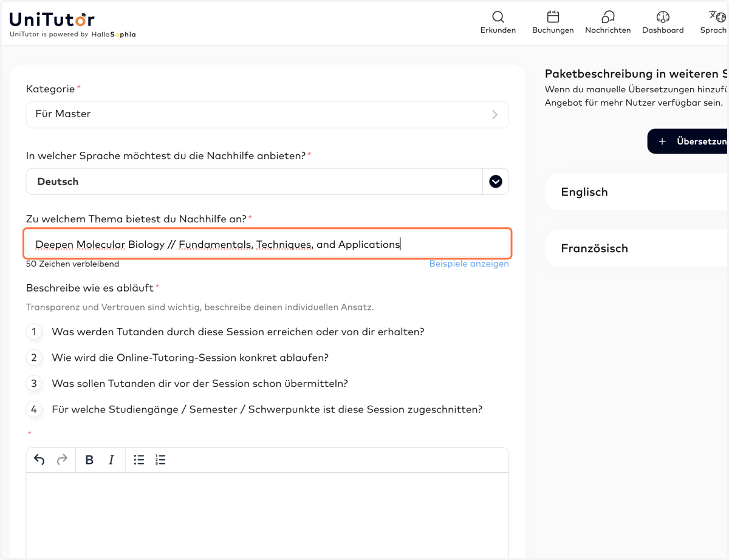Click the chevron in the Kategorie field
Screen dimensions: 729x560
coord(495,114)
